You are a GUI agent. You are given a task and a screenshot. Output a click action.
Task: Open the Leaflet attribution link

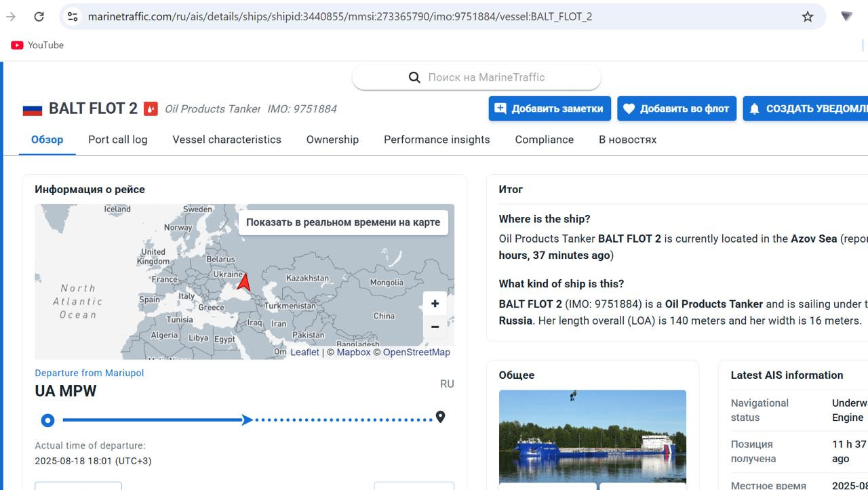(x=304, y=352)
